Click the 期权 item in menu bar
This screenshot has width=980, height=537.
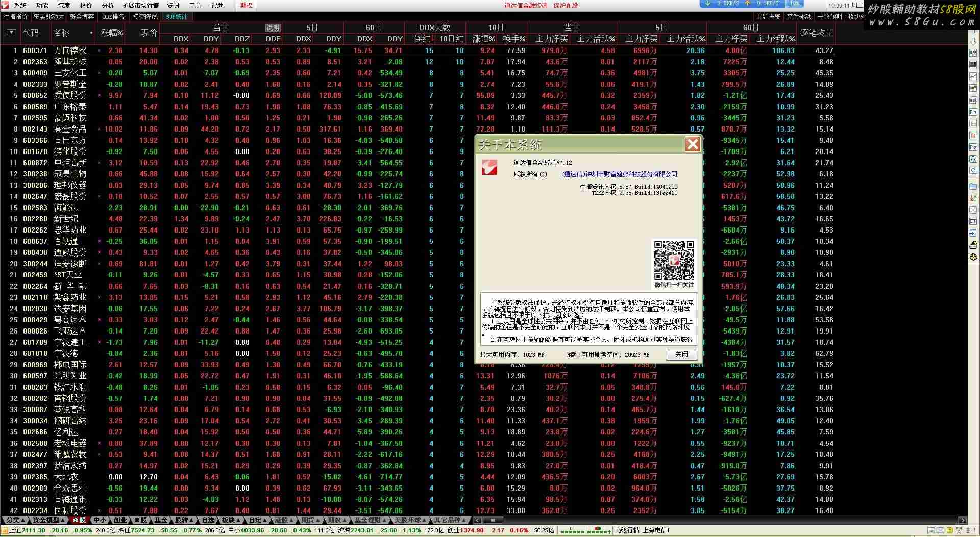tap(247, 6)
